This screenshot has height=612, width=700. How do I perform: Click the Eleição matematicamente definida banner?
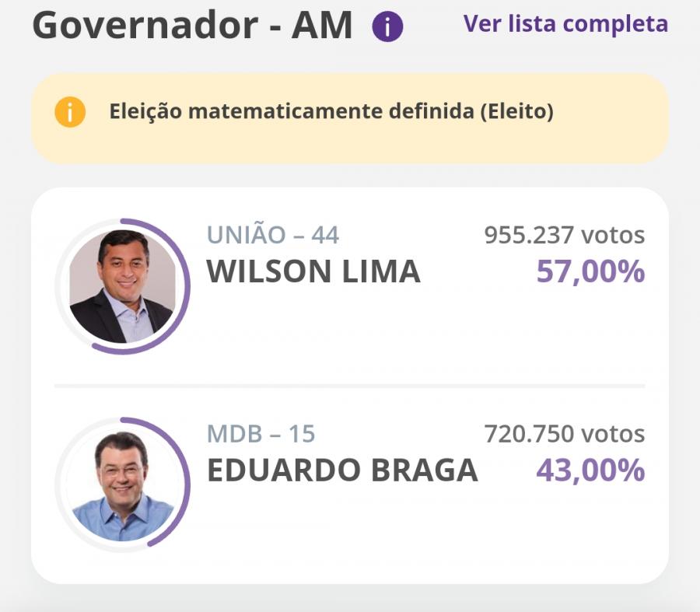tap(350, 110)
